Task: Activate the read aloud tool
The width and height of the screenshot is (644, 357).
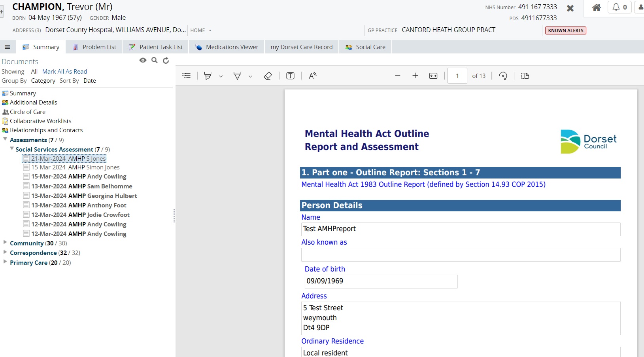Action: click(313, 76)
